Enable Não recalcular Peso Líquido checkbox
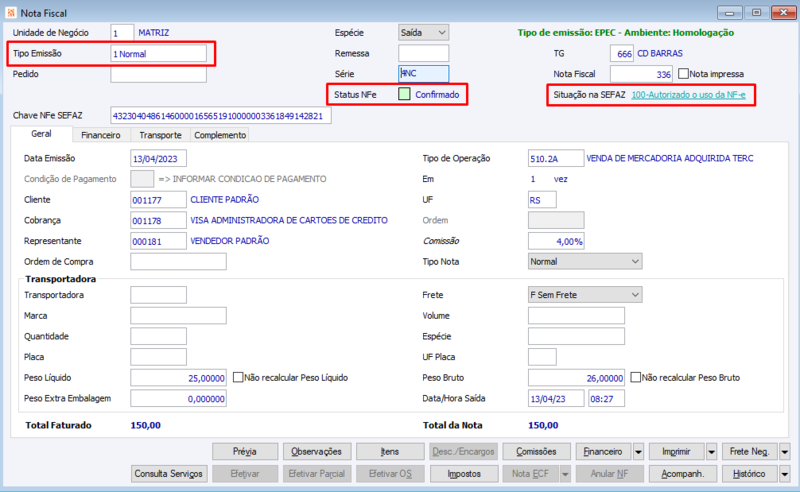This screenshot has height=492, width=800. point(238,377)
